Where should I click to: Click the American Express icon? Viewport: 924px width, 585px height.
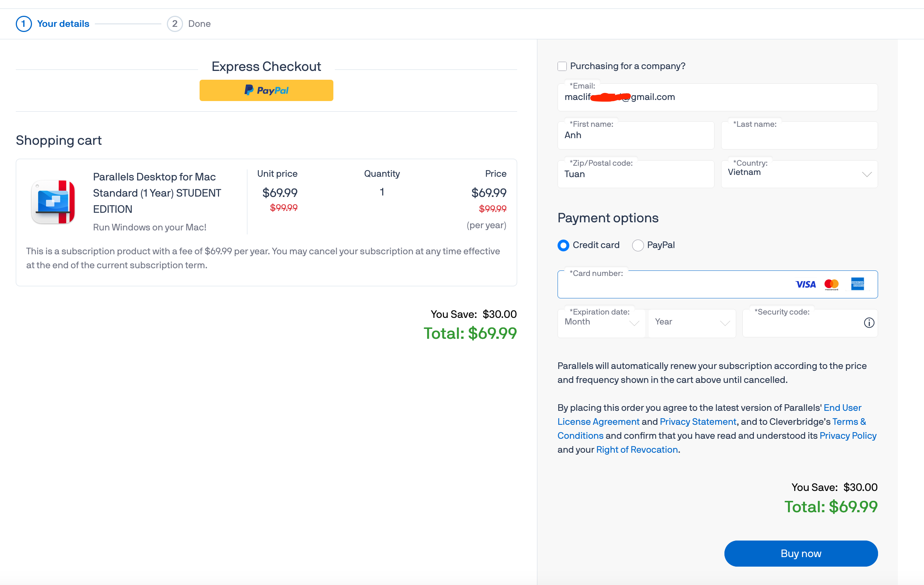tap(857, 284)
